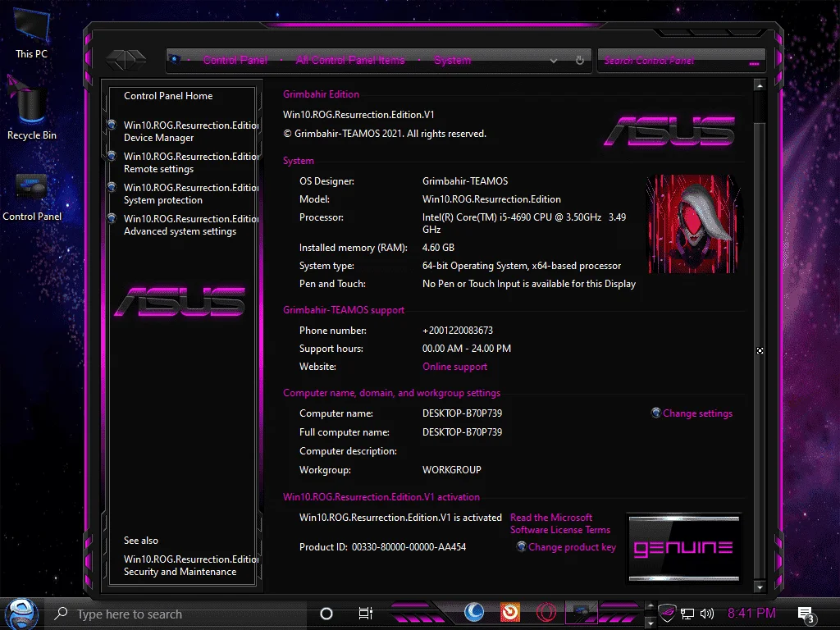Click Change settings for computer name
This screenshot has height=630, width=840.
[x=697, y=413]
